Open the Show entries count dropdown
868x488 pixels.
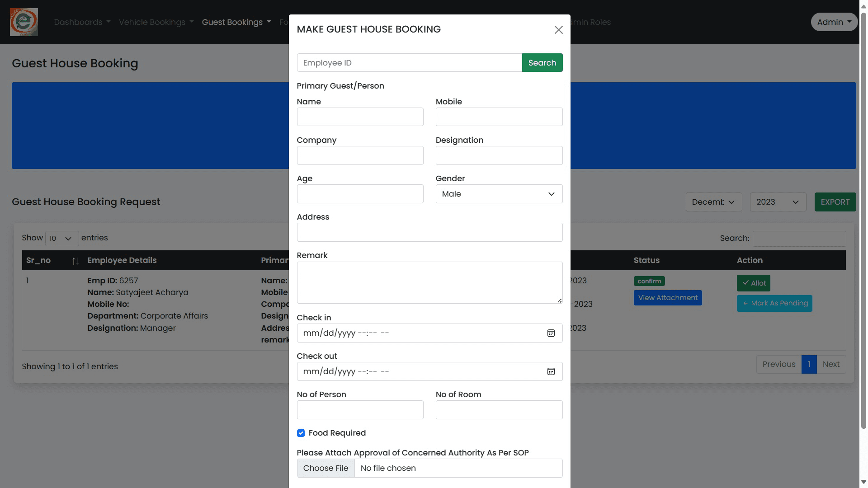coord(61,238)
